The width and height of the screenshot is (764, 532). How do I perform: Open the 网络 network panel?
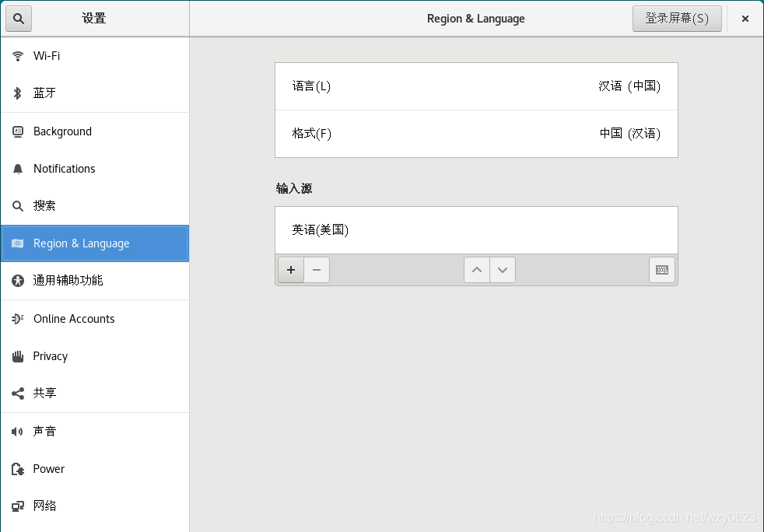pyautogui.click(x=95, y=506)
